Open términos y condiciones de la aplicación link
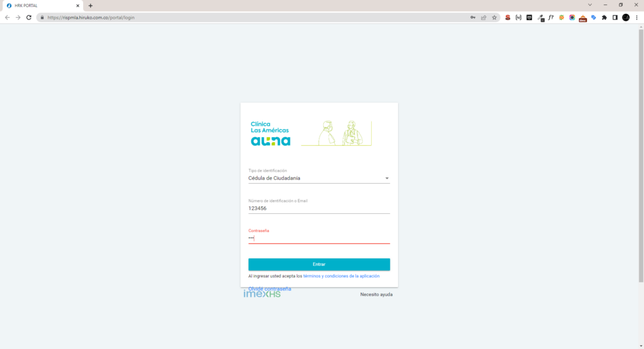Image resolution: width=644 pixels, height=349 pixels. (x=341, y=276)
